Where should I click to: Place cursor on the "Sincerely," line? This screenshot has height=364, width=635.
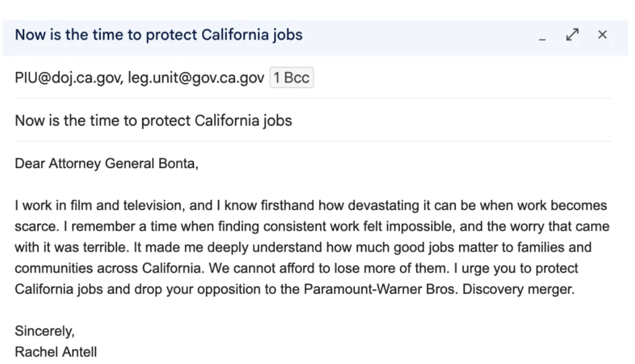pos(45,331)
